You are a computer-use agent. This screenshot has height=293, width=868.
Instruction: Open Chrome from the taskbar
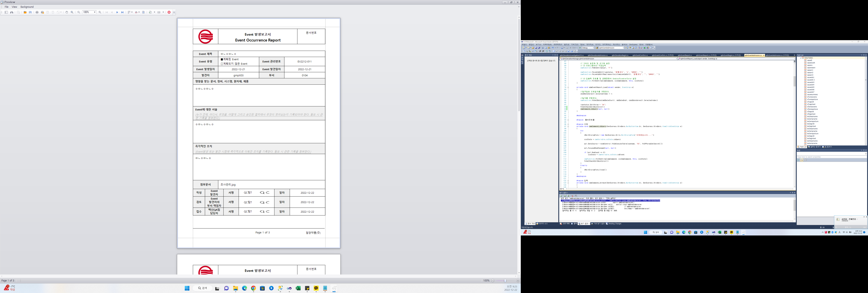[253, 288]
